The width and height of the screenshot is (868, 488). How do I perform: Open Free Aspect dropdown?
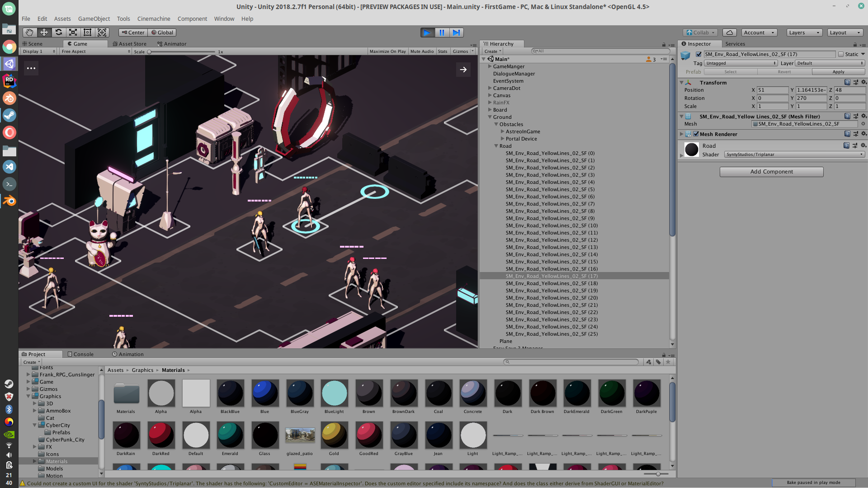pos(95,52)
